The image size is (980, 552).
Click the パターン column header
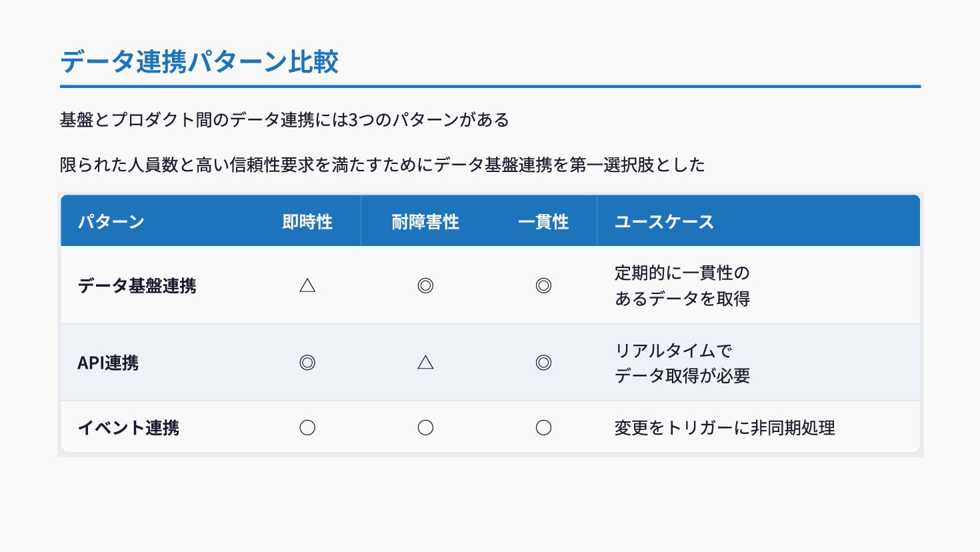(x=111, y=221)
